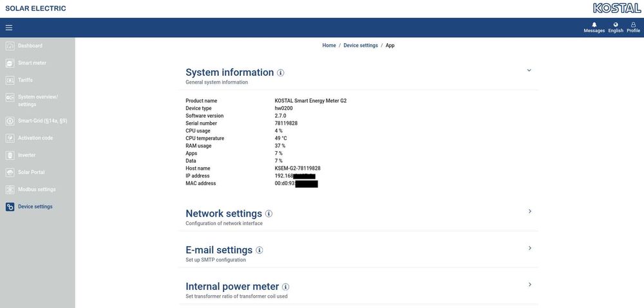Click the host name value KSEM-G2-78119828
The image size is (644, 308).
coord(298,168)
